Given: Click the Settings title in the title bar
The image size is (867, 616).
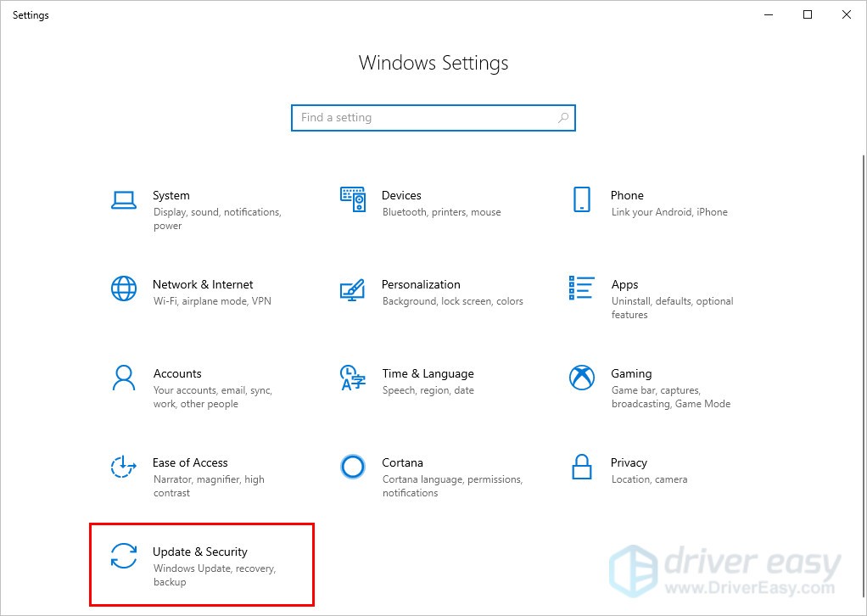Looking at the screenshot, I should click(x=30, y=14).
